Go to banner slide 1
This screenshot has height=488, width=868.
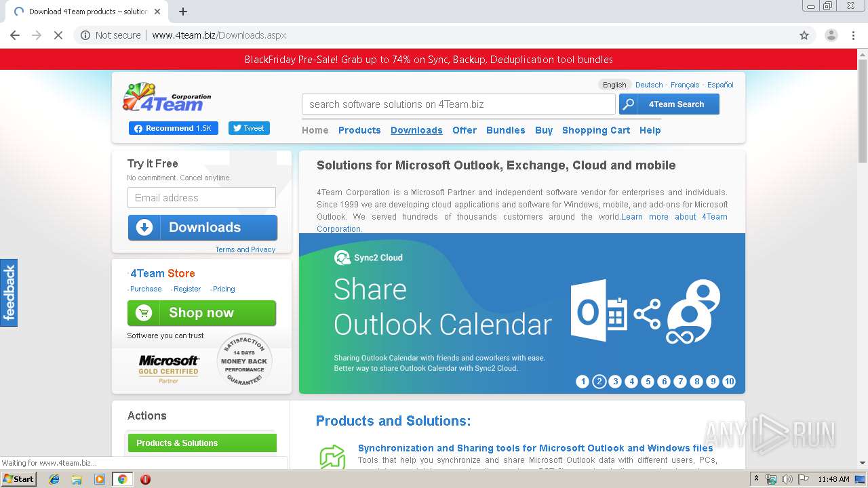point(583,382)
